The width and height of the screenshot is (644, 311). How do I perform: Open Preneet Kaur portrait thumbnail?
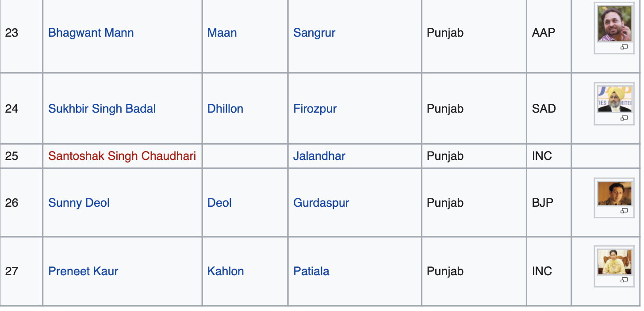615,262
